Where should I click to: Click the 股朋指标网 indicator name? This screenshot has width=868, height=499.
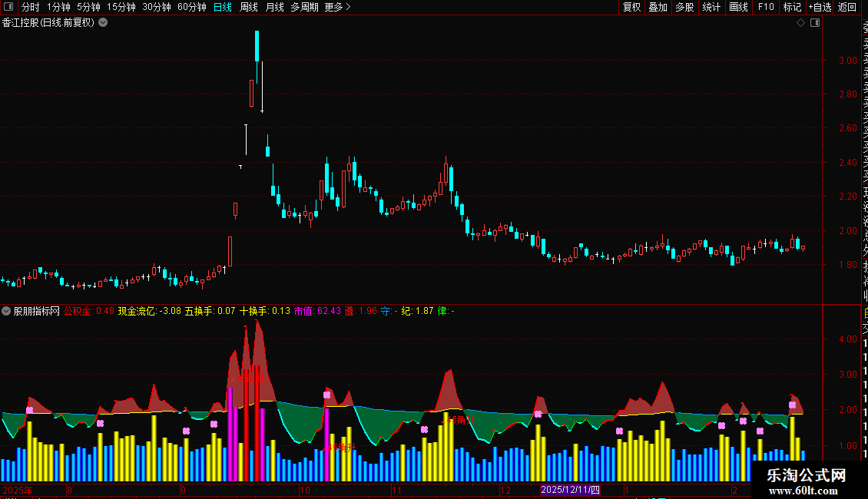(37, 311)
